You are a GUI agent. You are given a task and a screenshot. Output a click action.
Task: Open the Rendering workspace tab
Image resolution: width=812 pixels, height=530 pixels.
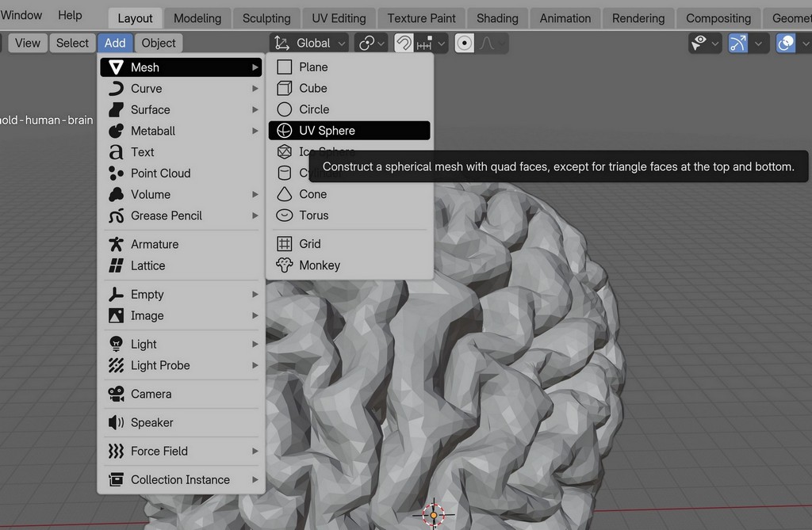[x=638, y=19]
